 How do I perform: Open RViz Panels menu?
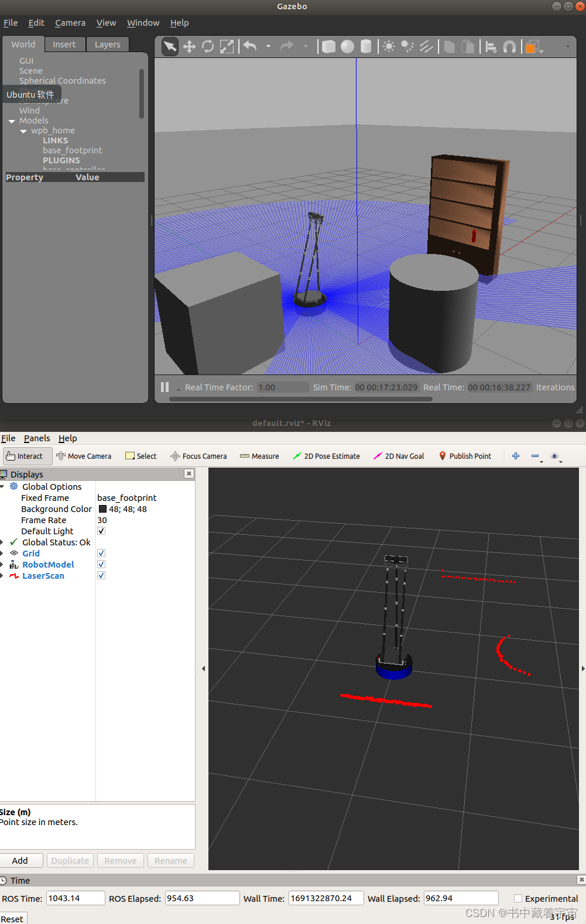[x=37, y=438]
